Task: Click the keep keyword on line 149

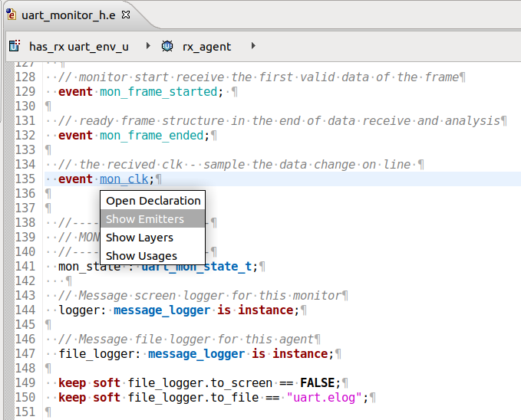Action: (x=72, y=382)
